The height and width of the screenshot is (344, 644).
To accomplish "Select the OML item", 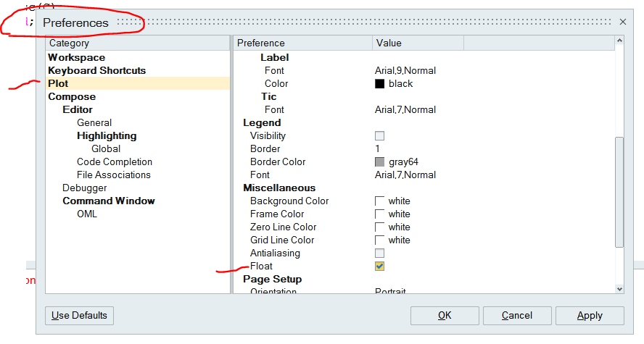I will pos(87,214).
